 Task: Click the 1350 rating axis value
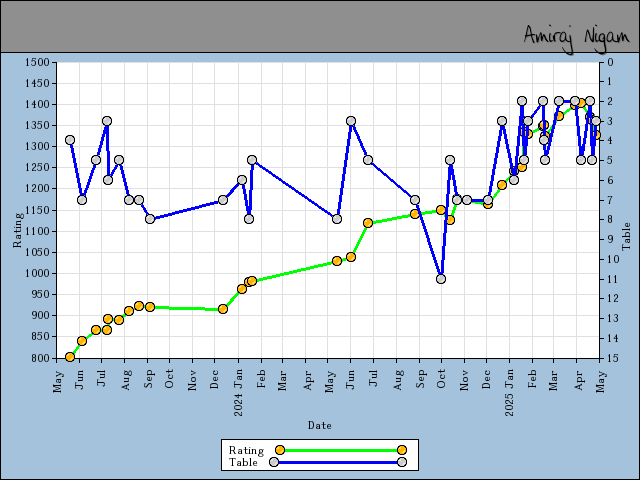point(37,125)
